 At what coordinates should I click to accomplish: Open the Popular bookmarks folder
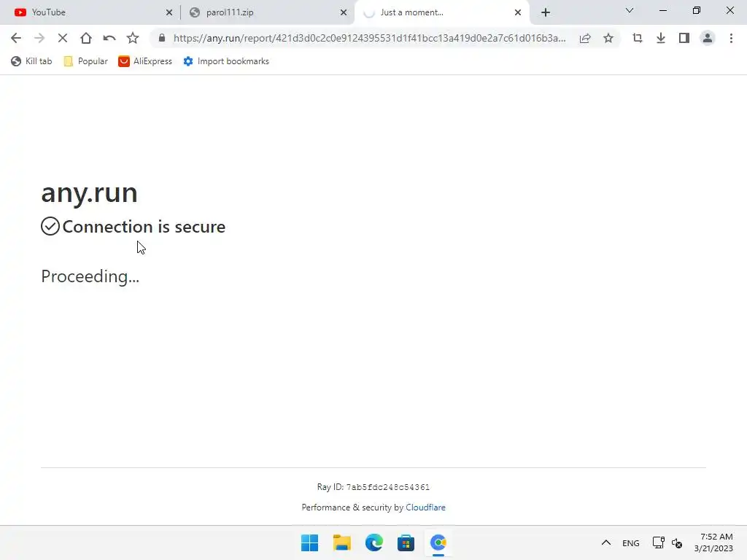click(86, 61)
